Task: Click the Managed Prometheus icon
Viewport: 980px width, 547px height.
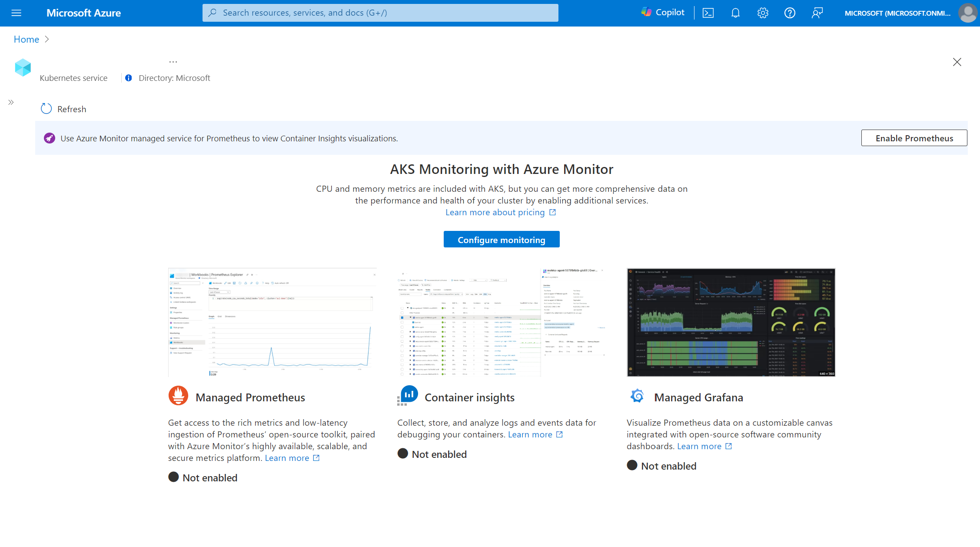Action: click(177, 397)
